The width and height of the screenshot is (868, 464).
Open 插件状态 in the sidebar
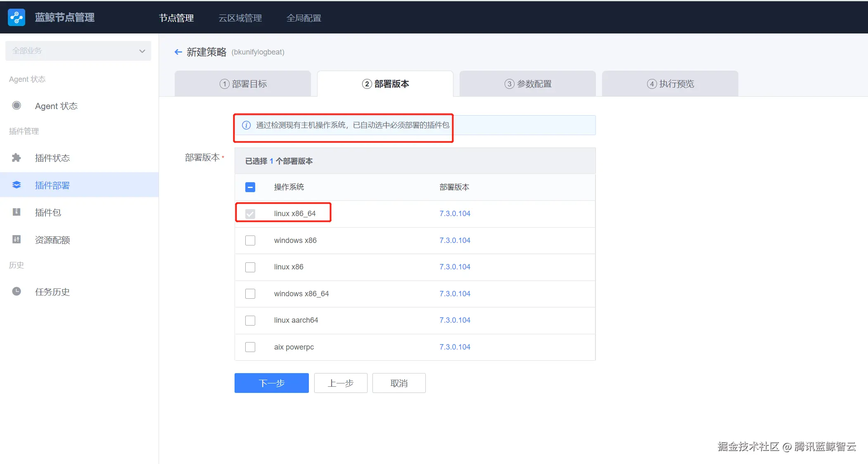pos(79,158)
